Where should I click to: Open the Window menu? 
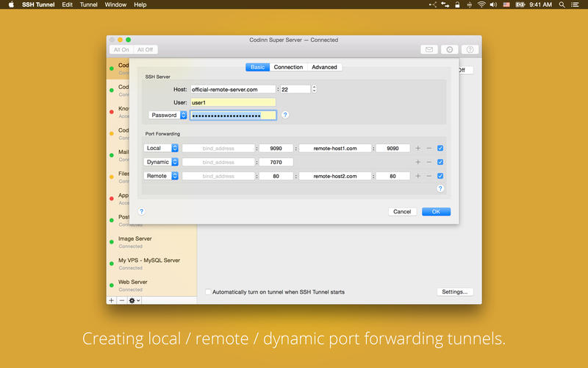(115, 4)
